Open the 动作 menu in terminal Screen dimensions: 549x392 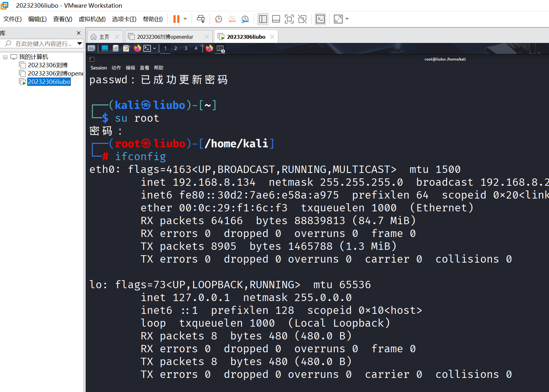pos(116,68)
